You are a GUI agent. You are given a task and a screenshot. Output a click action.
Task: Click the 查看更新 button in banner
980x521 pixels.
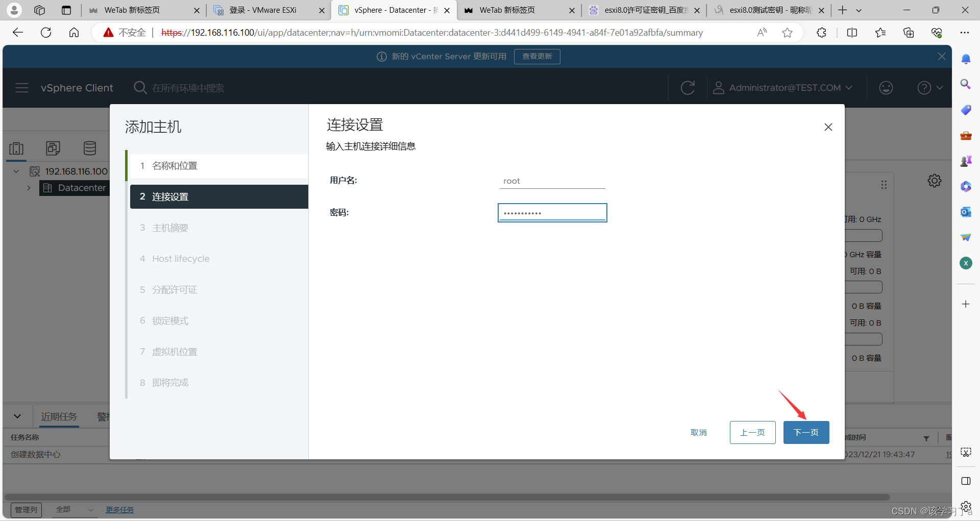click(537, 56)
